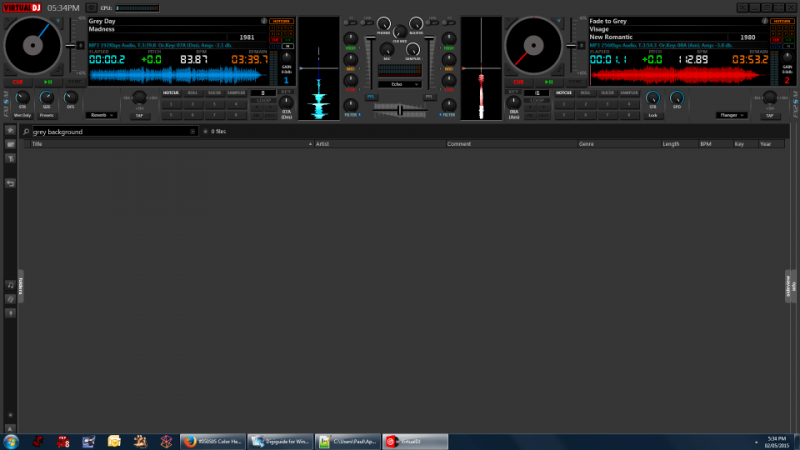Screen dimensions: 800x450
Task: Click the right channel volume fader
Action: (429, 38)
